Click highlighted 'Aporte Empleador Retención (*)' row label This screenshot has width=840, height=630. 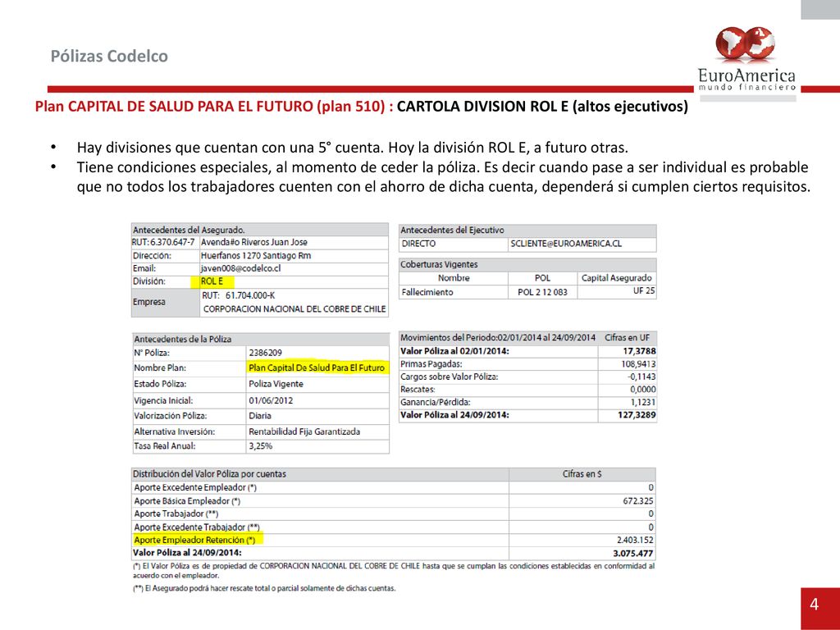(x=194, y=540)
